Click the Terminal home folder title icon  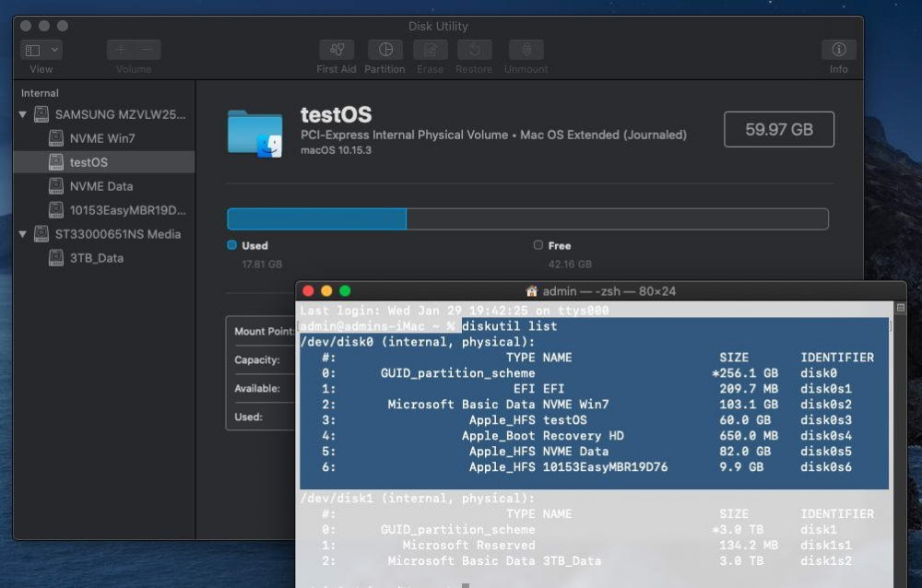532,291
